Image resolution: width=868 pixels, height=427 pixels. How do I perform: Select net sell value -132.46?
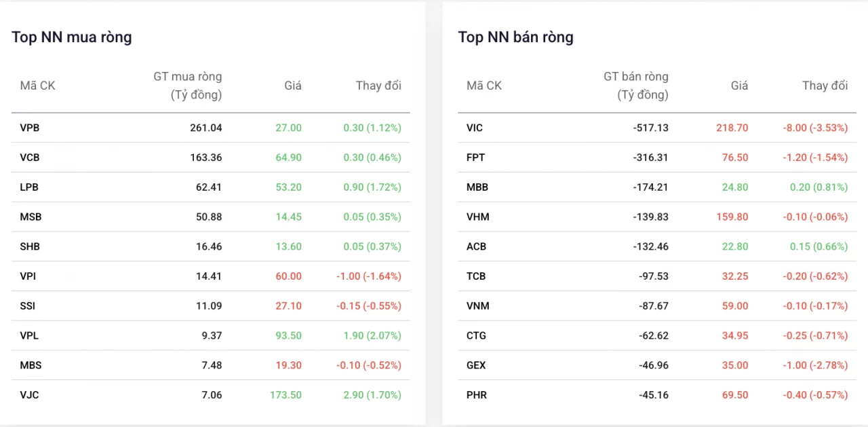pos(651,247)
